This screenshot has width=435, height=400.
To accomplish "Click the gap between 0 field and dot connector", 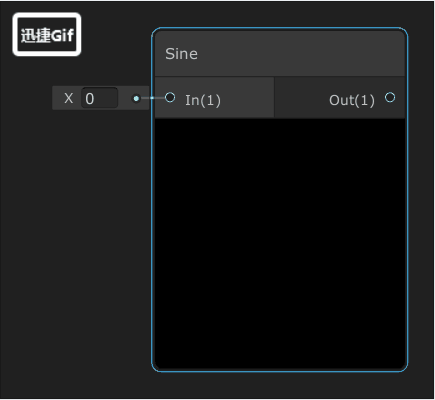I will coord(125,98).
